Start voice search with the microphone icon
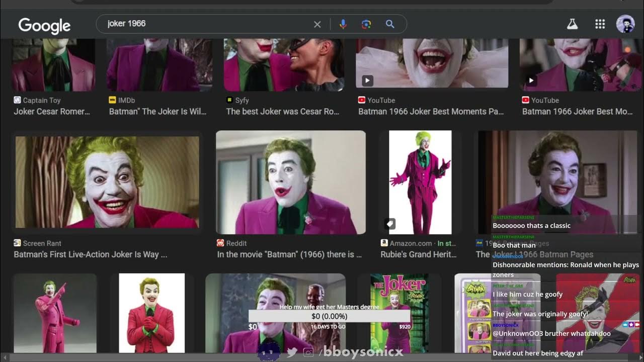Screen dimensions: 644x362 point(343,24)
